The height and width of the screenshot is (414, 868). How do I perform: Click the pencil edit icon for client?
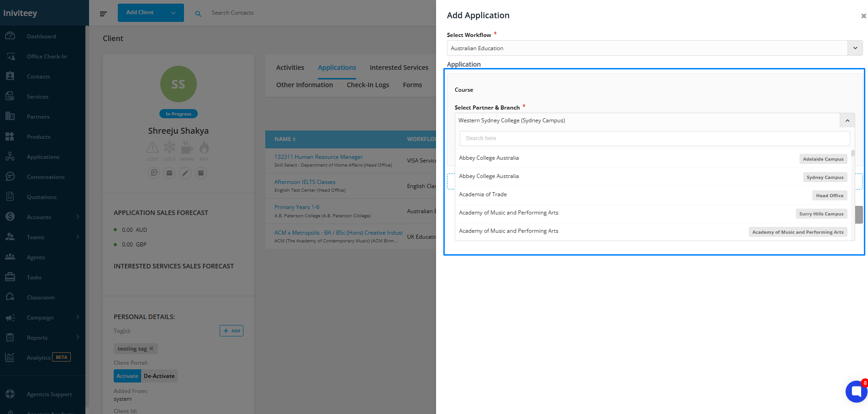pos(185,173)
